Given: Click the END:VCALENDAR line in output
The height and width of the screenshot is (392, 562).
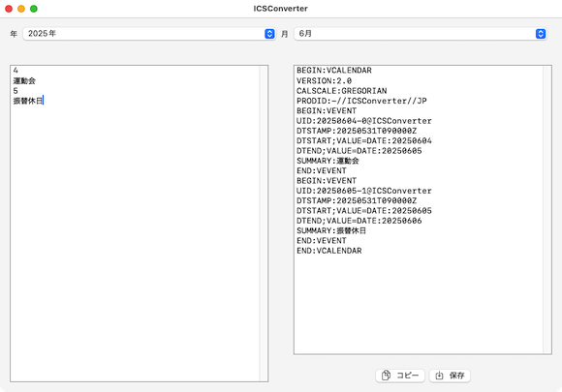Looking at the screenshot, I should point(329,251).
